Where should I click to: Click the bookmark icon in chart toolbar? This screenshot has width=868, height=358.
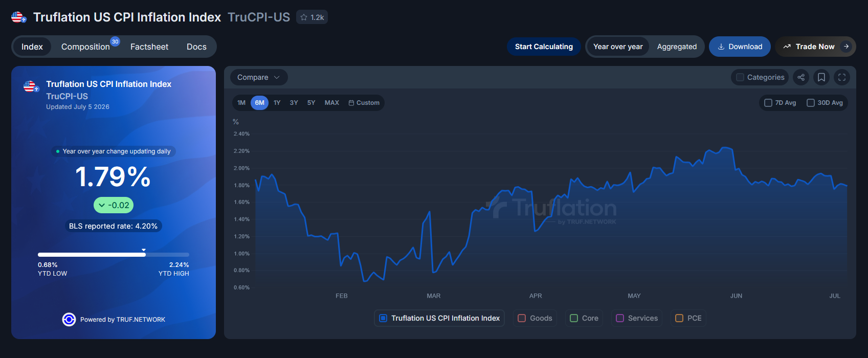tap(821, 77)
